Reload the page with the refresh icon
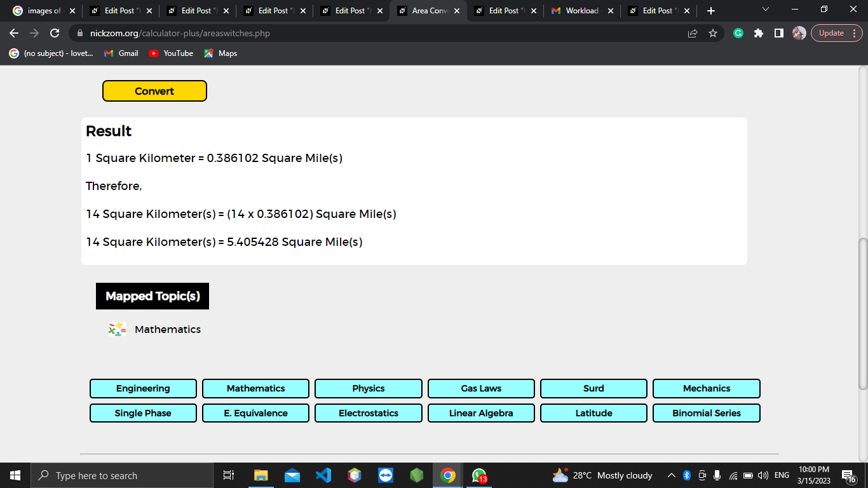 (x=56, y=32)
